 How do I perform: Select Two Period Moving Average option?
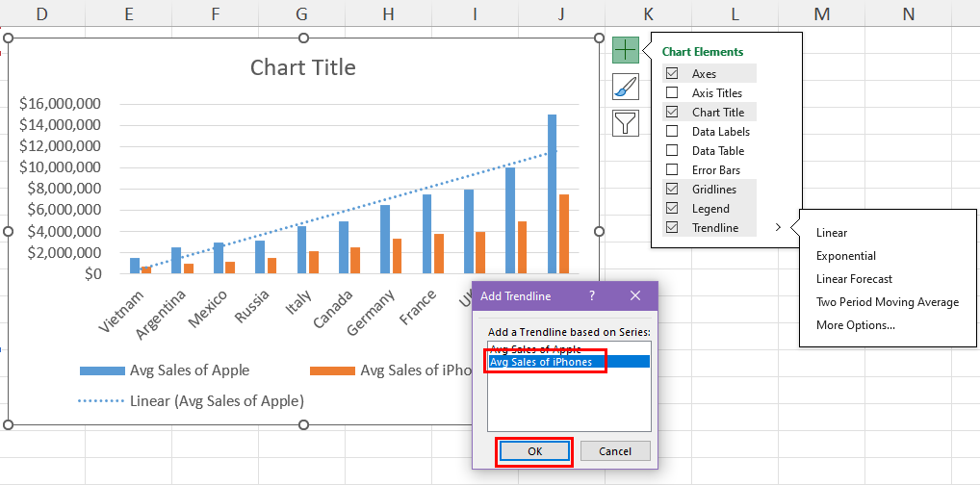tap(887, 302)
